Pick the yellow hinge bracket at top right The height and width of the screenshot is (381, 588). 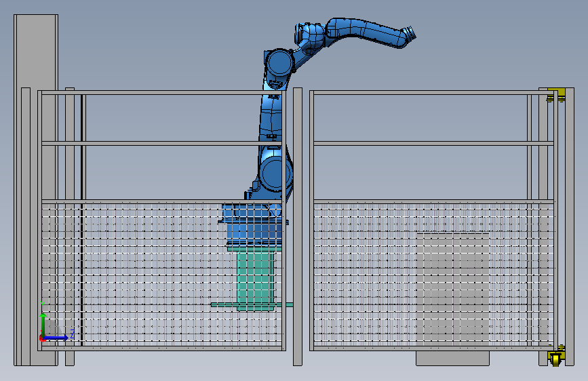click(557, 94)
